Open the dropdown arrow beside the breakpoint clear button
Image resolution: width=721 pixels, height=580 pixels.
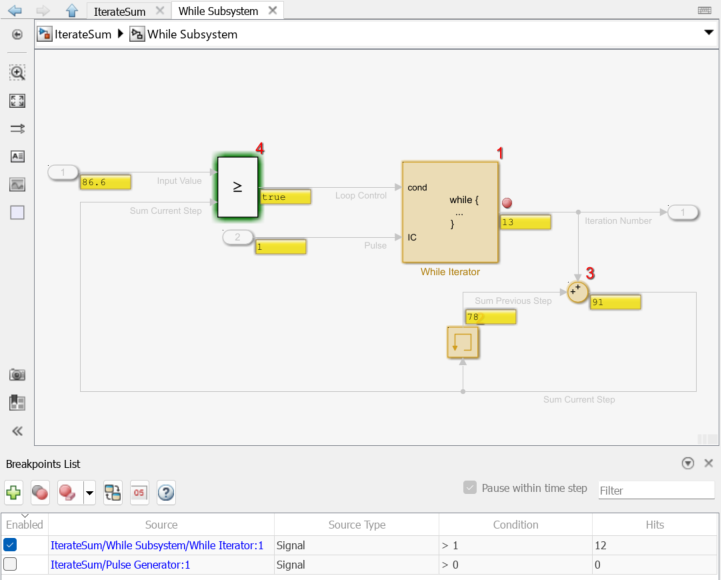pos(90,492)
